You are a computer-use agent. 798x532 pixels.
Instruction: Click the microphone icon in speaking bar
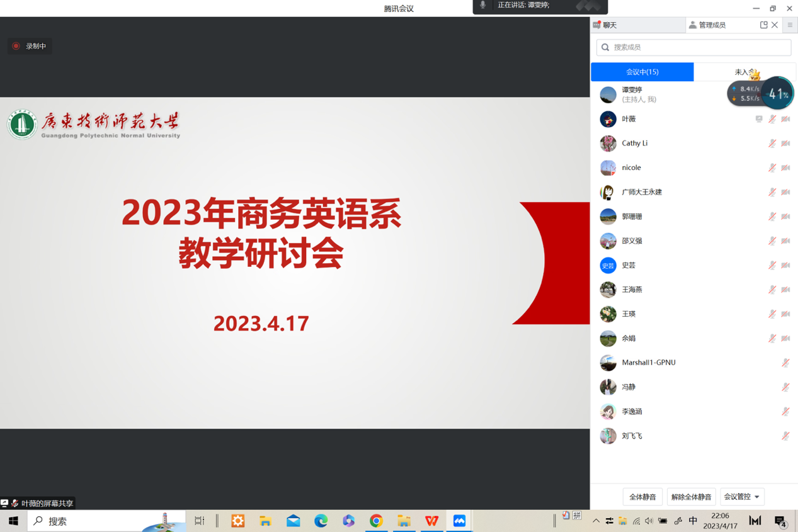point(483,5)
